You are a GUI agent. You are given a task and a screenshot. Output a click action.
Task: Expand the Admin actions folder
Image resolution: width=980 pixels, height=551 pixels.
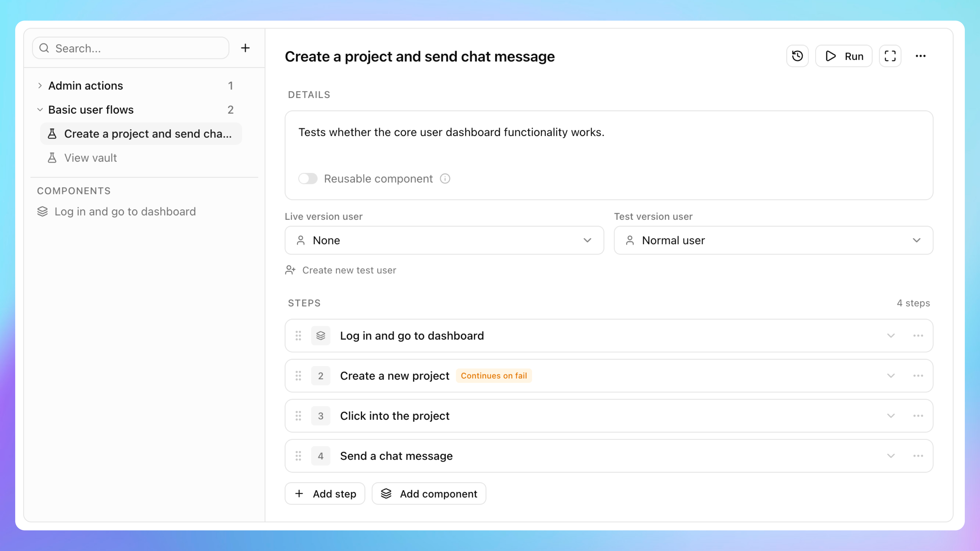click(x=40, y=86)
